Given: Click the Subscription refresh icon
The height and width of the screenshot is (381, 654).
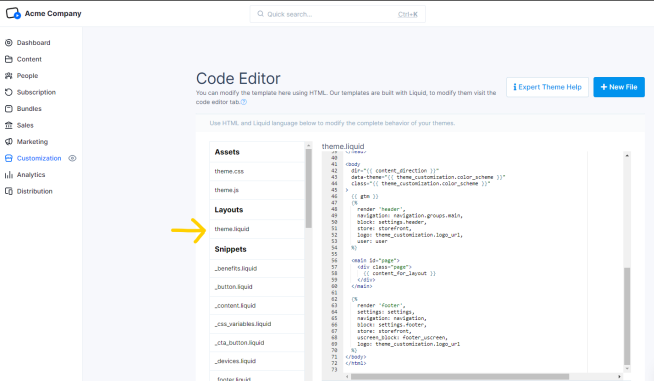Looking at the screenshot, I should click(x=9, y=92).
